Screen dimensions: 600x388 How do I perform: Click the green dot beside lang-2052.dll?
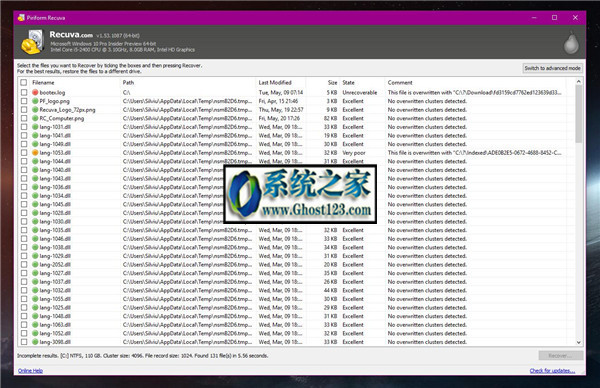click(35, 264)
